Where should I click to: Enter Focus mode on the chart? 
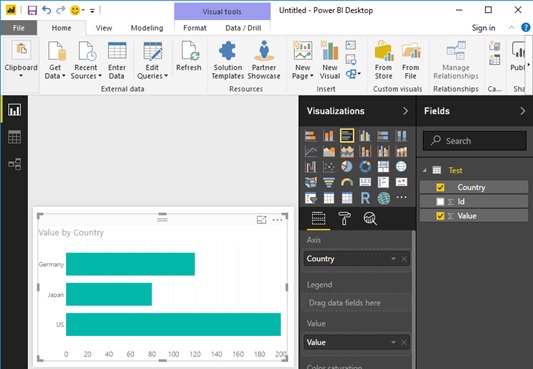point(261,220)
